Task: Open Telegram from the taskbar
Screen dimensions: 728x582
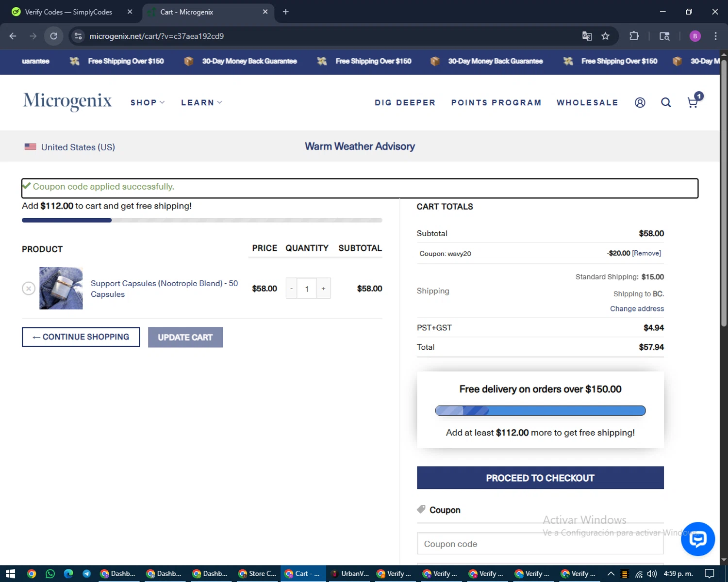Action: point(86,574)
